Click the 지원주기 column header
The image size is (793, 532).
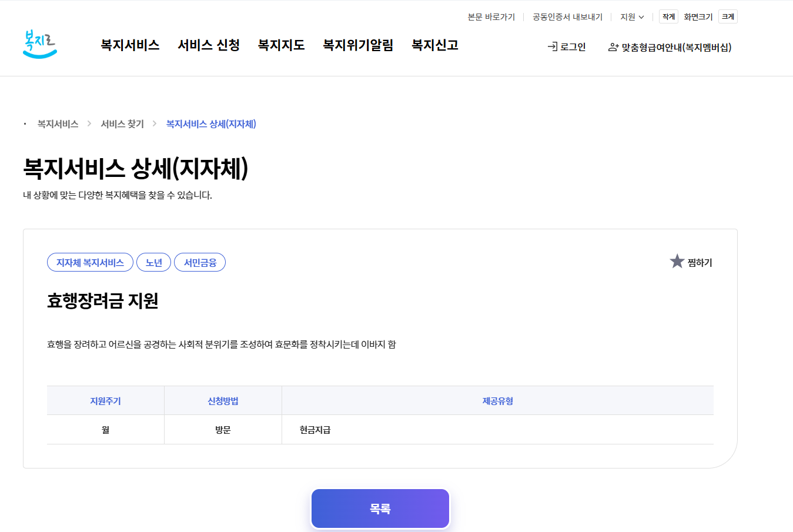click(x=105, y=401)
